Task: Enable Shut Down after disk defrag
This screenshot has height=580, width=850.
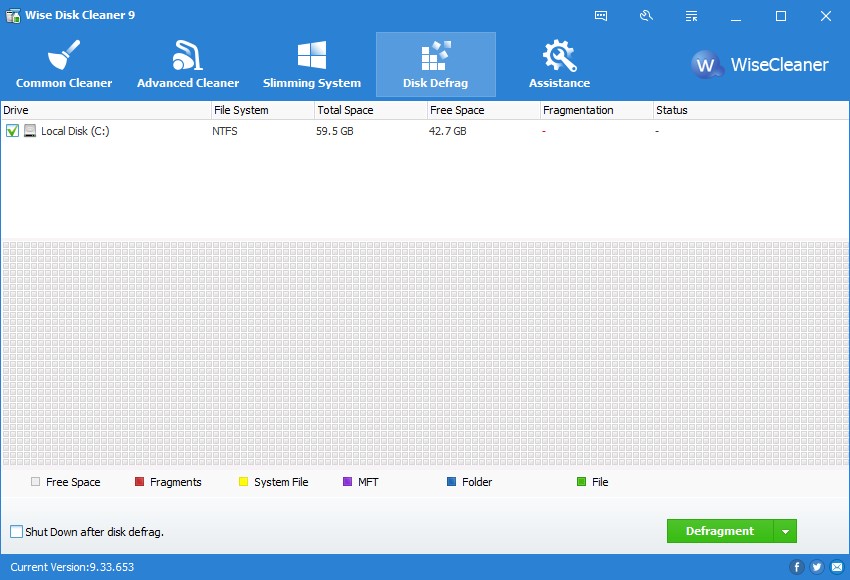Action: click(x=16, y=532)
